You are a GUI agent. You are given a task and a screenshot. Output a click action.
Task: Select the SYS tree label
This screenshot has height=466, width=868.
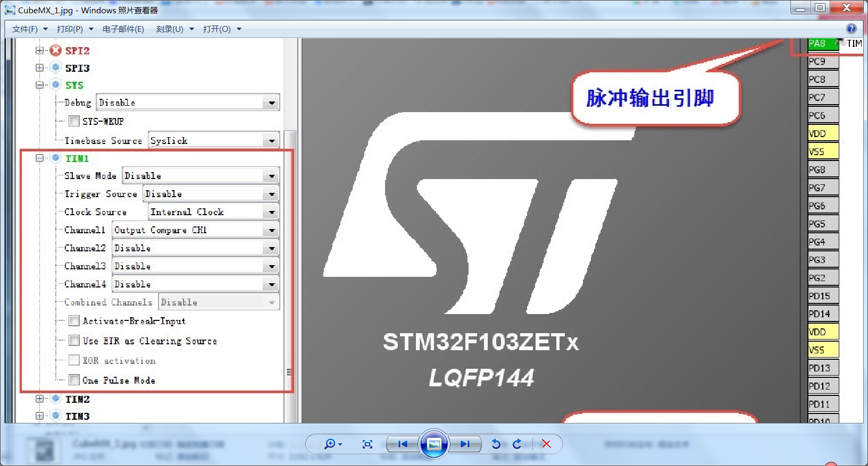[74, 85]
